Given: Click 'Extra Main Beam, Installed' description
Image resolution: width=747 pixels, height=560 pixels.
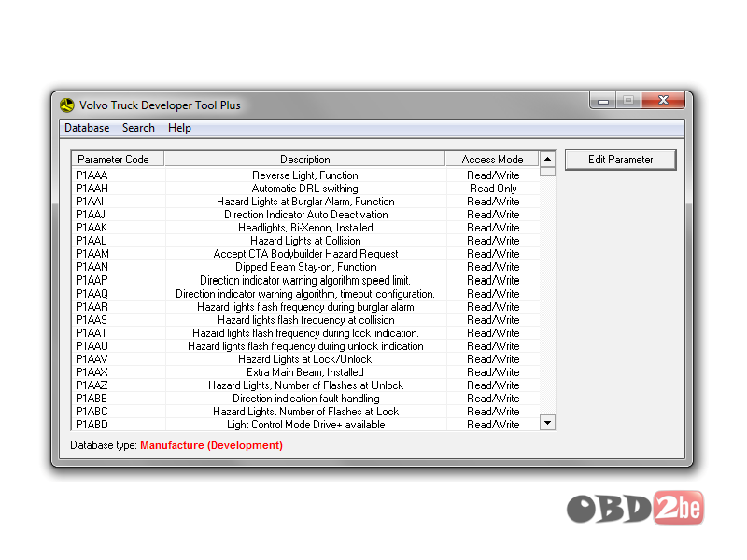Looking at the screenshot, I should [x=305, y=372].
